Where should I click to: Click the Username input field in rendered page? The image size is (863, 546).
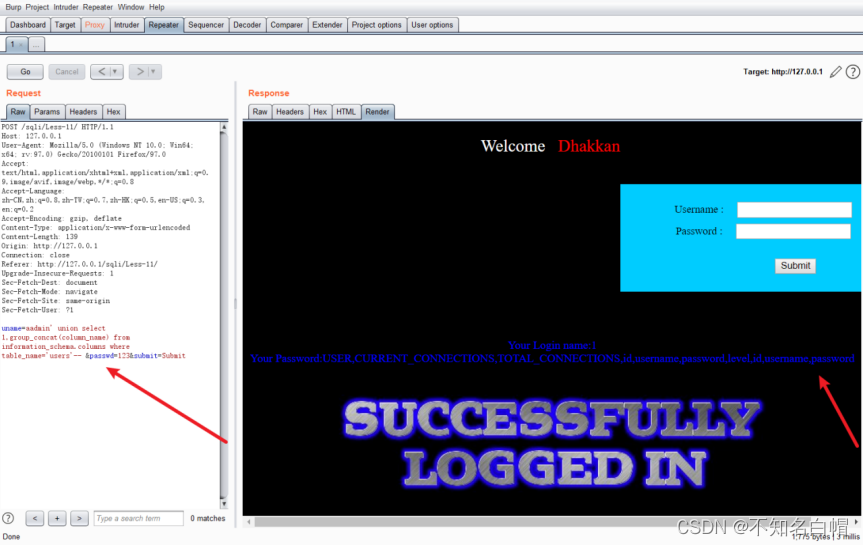pos(794,210)
